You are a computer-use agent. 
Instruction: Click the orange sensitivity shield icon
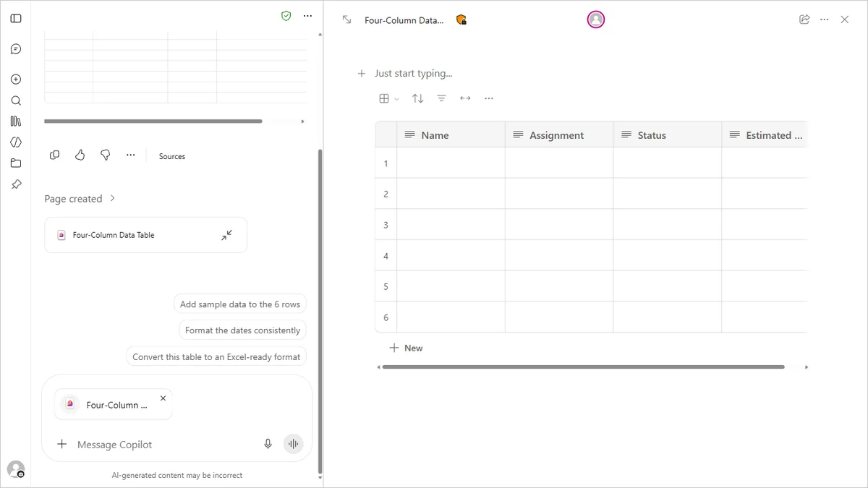[x=461, y=20]
